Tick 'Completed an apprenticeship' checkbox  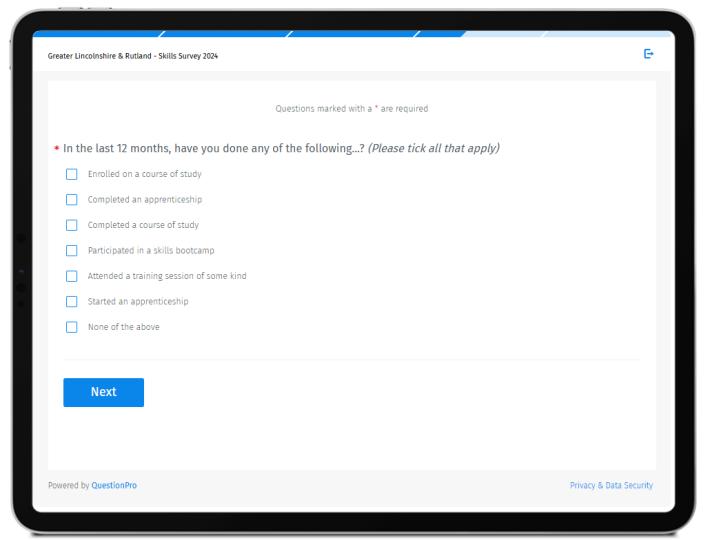click(x=72, y=200)
